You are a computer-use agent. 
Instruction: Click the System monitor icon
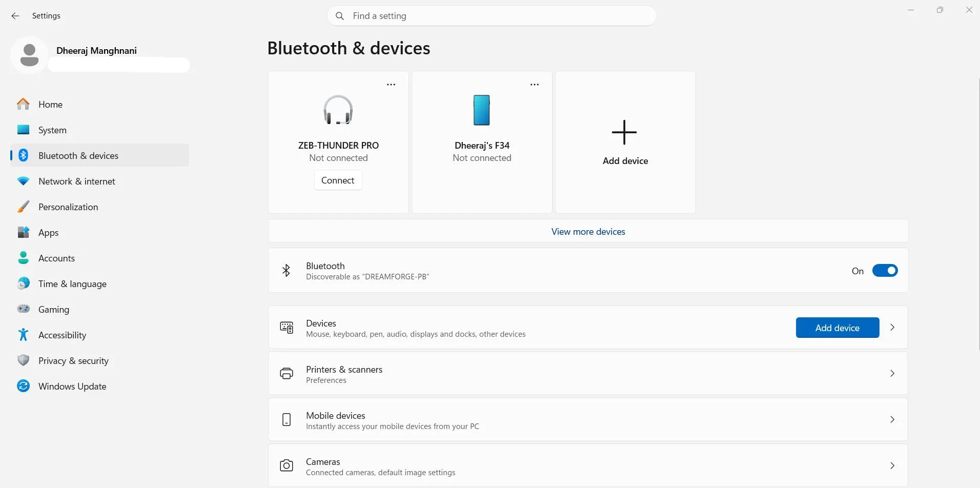coord(23,130)
